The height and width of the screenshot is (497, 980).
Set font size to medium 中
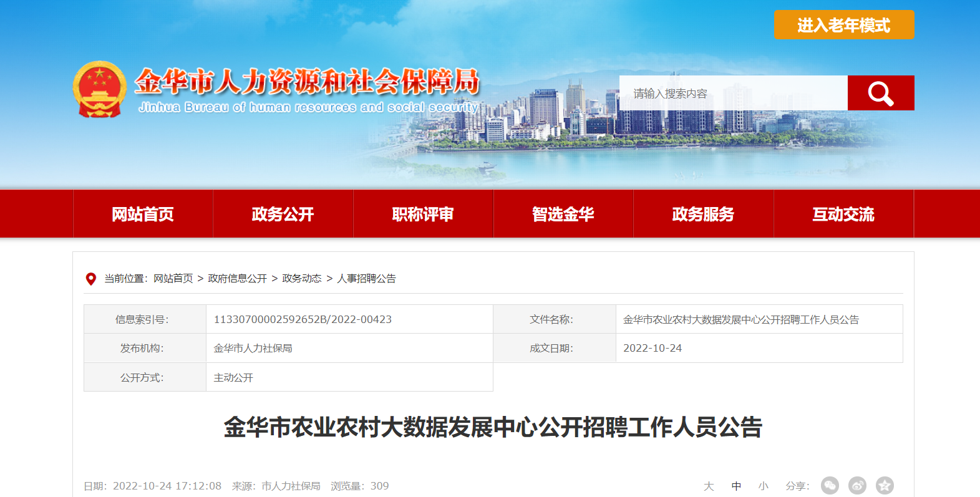click(x=736, y=486)
